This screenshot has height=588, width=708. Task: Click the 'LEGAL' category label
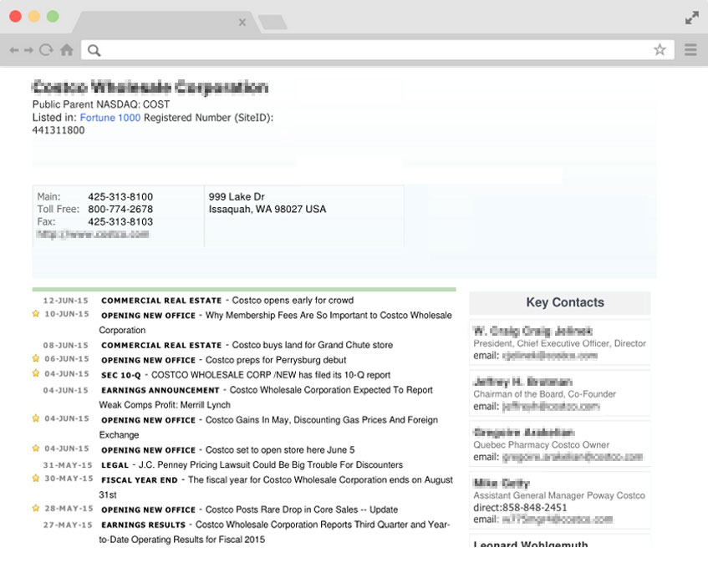115,465
